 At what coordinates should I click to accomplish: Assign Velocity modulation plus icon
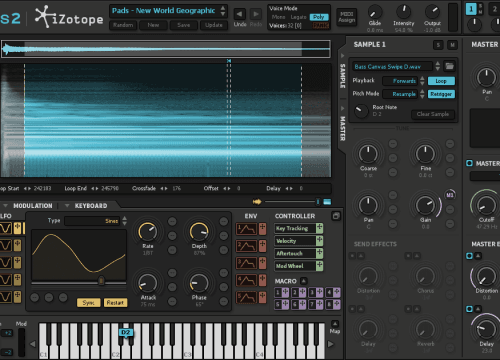[x=319, y=241]
